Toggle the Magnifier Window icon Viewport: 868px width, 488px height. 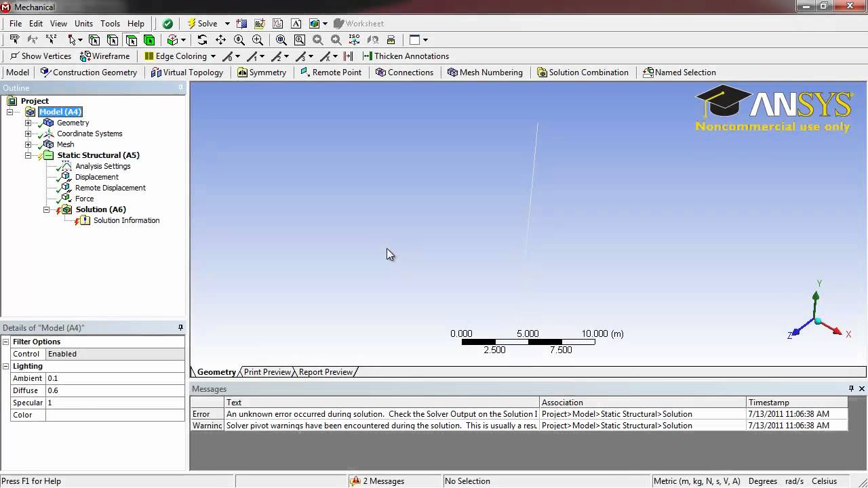[299, 40]
